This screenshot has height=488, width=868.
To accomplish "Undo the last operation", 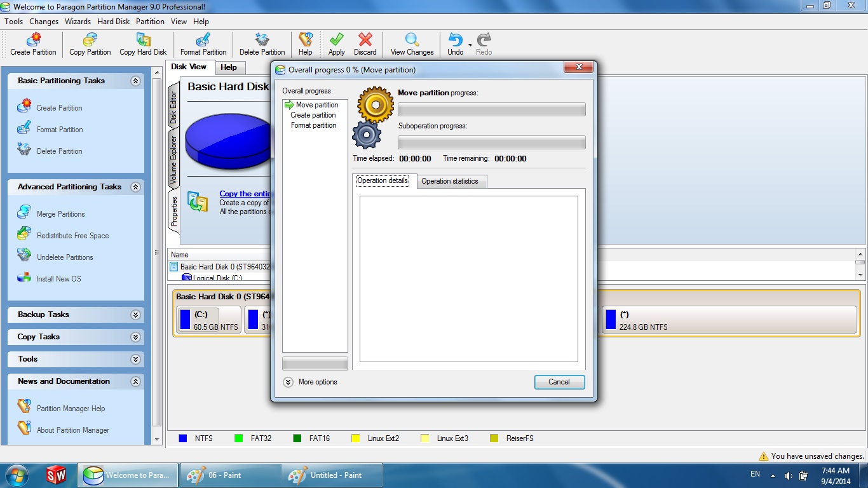I will point(456,44).
